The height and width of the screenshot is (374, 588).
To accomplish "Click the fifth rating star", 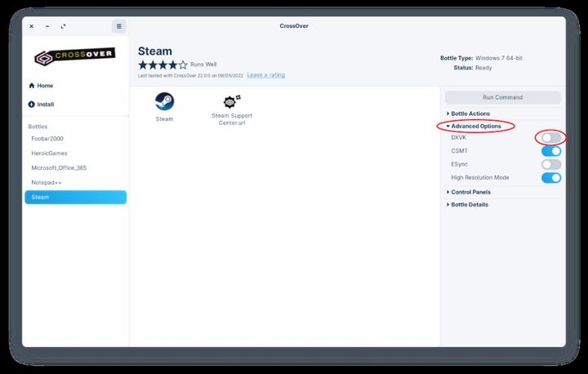I will (x=183, y=65).
